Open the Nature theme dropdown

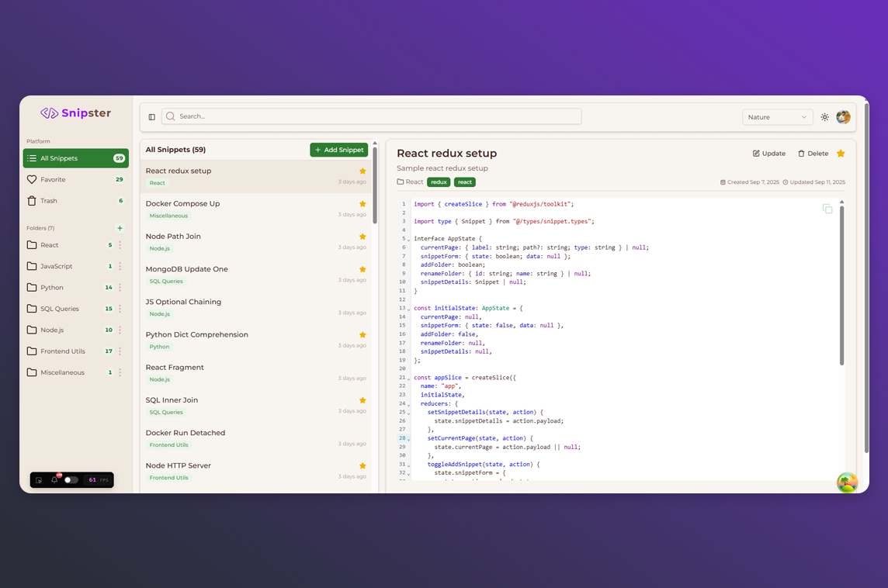(x=777, y=117)
